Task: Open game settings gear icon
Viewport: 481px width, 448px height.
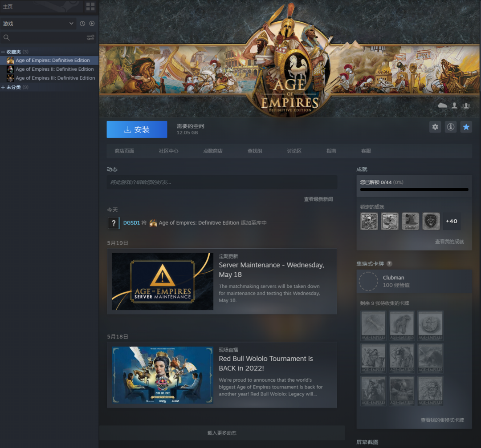Action: (435, 127)
